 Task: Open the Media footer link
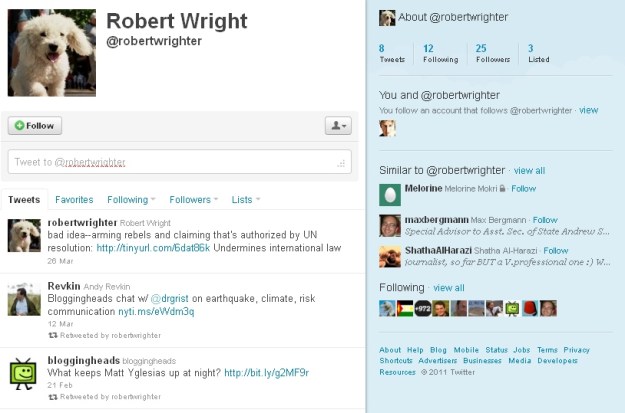tap(520, 360)
